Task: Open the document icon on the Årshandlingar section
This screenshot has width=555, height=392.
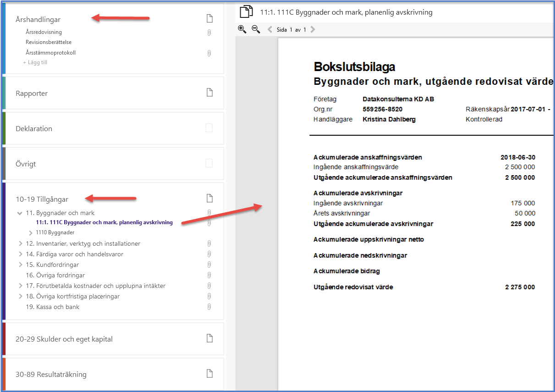Action: pyautogui.click(x=209, y=19)
